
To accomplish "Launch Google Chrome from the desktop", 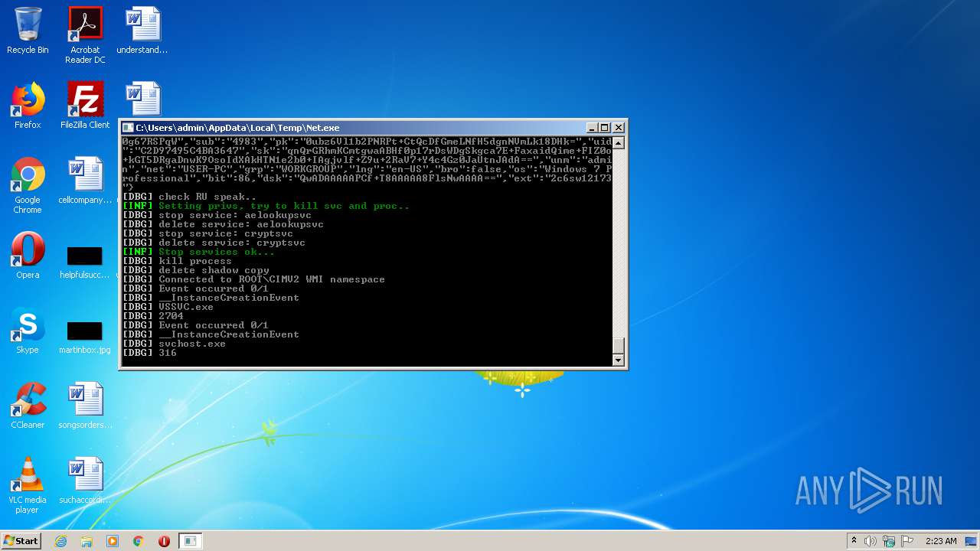I will click(28, 185).
